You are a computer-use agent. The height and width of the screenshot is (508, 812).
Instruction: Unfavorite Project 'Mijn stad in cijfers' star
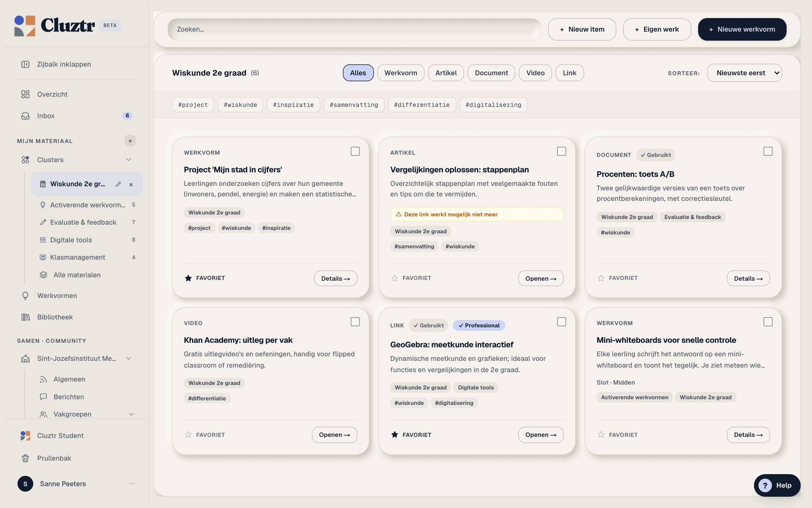(x=188, y=278)
